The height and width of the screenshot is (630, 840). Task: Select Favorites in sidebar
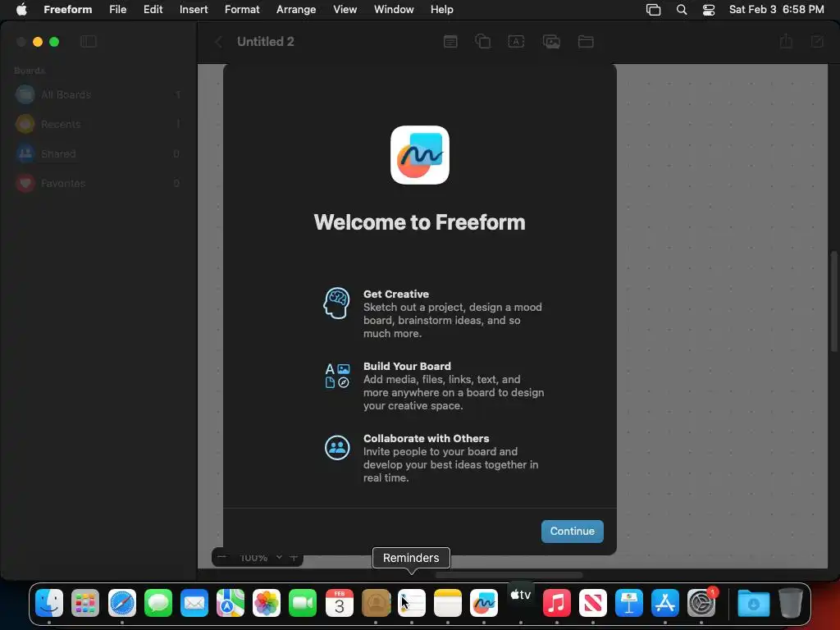98,183
